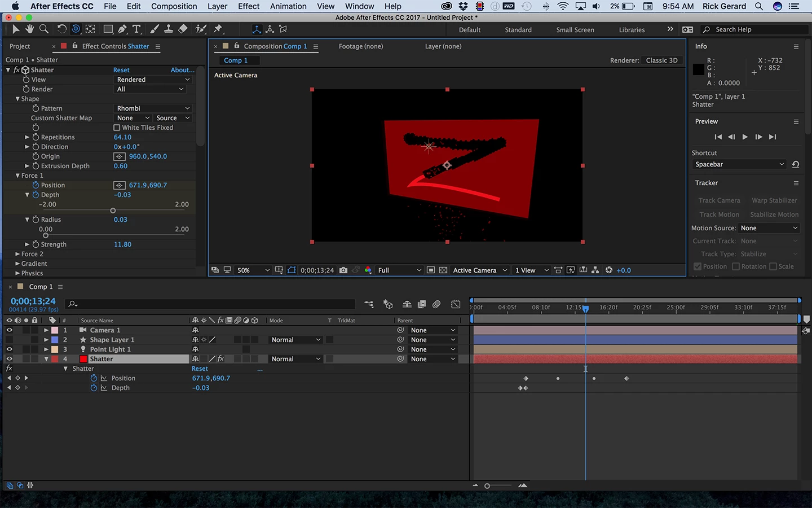This screenshot has width=812, height=508.
Task: Take a snapshot with camera icon
Action: coord(343,270)
